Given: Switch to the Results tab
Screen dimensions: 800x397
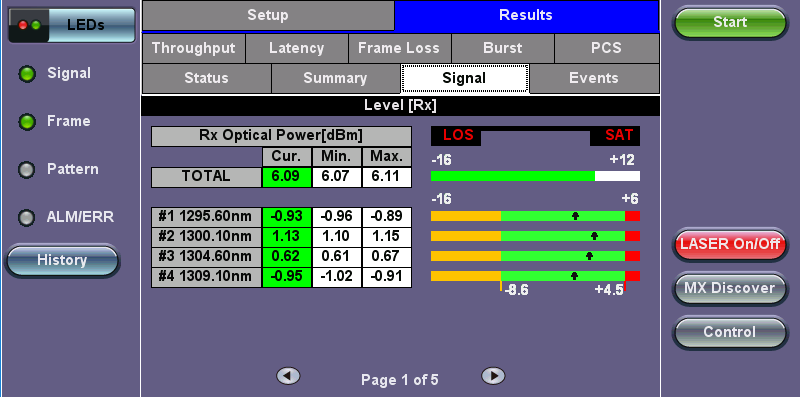Looking at the screenshot, I should (x=526, y=15).
